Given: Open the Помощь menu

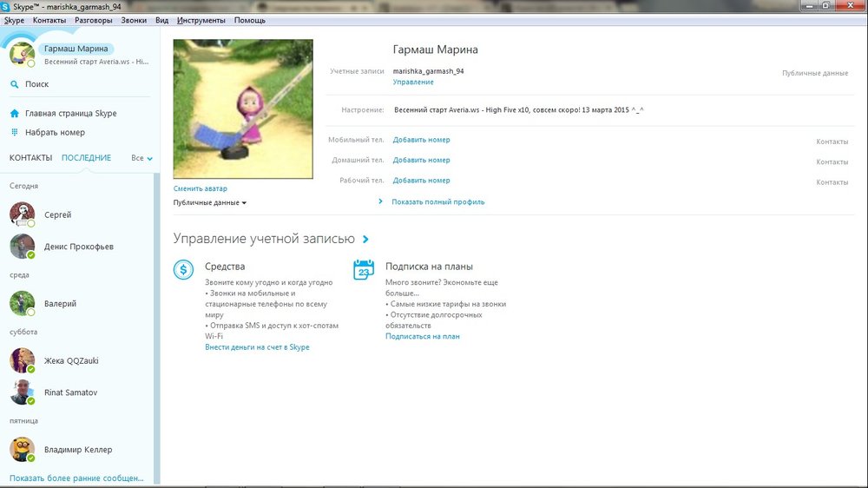Looking at the screenshot, I should click(250, 21).
